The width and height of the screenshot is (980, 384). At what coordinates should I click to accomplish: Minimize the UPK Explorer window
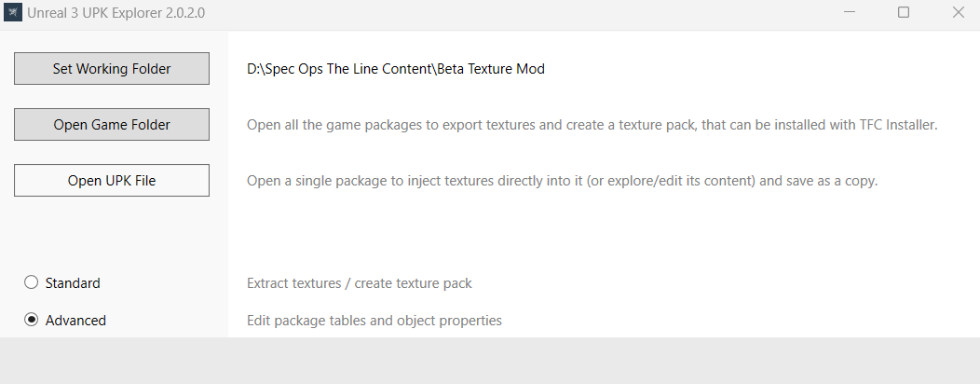pos(850,13)
